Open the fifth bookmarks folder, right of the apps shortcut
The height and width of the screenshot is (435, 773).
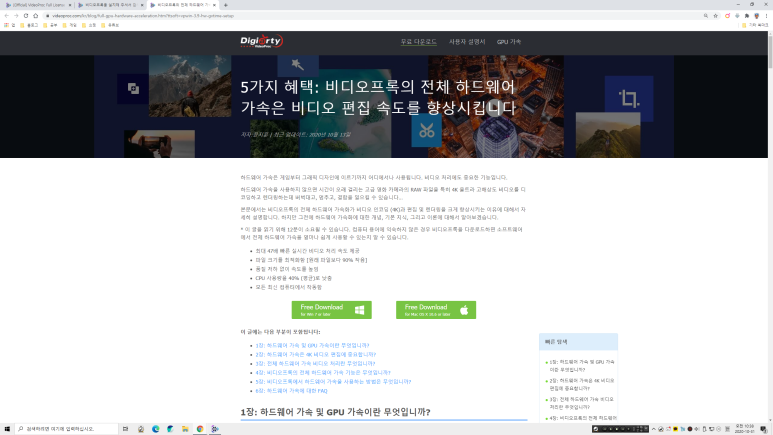[x=110, y=25]
